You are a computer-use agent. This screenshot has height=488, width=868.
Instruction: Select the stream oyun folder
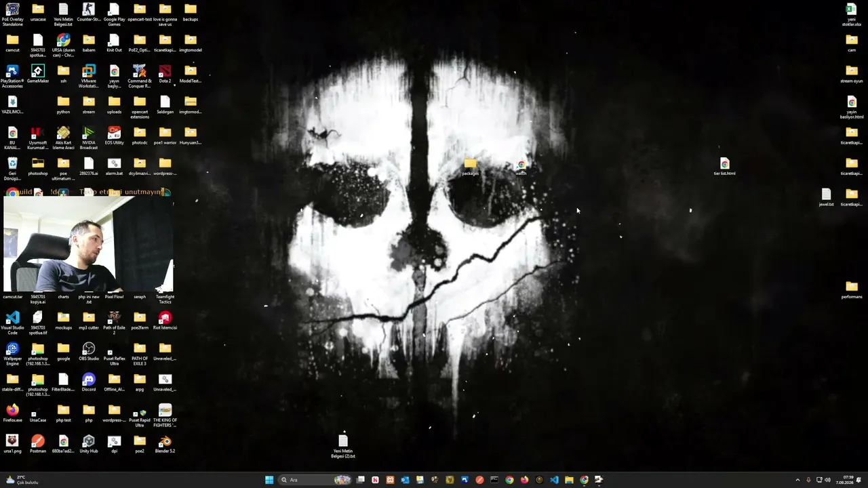(852, 75)
